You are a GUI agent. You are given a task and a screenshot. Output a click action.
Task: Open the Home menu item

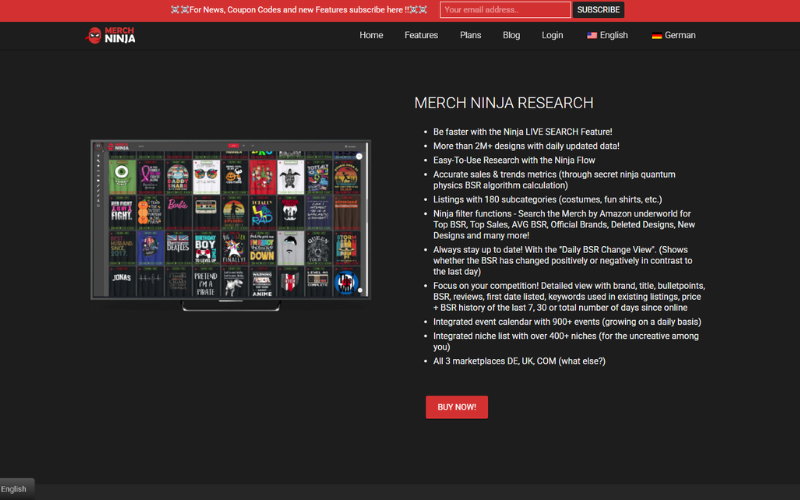(371, 35)
